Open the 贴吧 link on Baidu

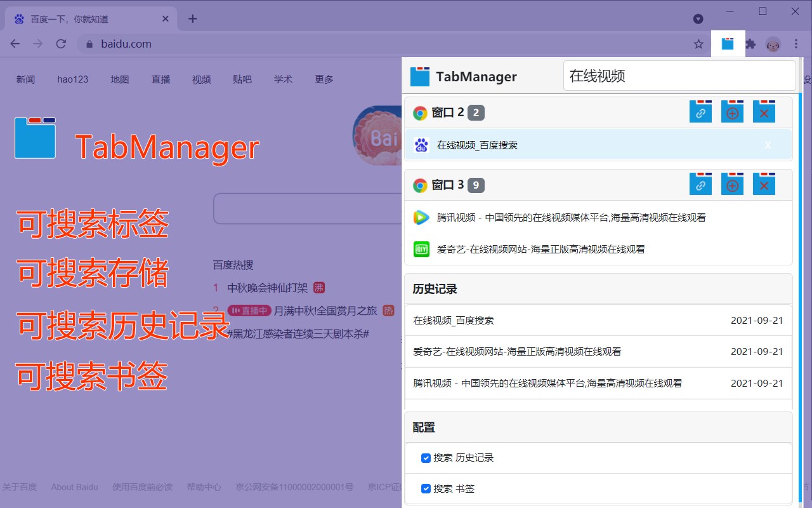click(x=242, y=79)
